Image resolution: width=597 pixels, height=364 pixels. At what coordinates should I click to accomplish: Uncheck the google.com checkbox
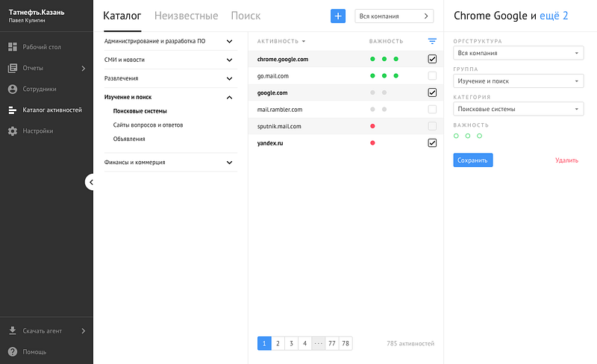click(432, 92)
